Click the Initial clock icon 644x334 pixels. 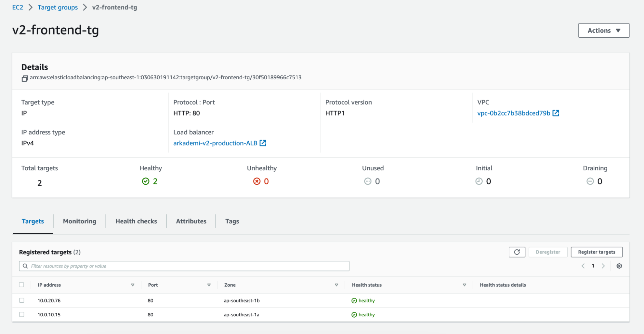(x=479, y=181)
